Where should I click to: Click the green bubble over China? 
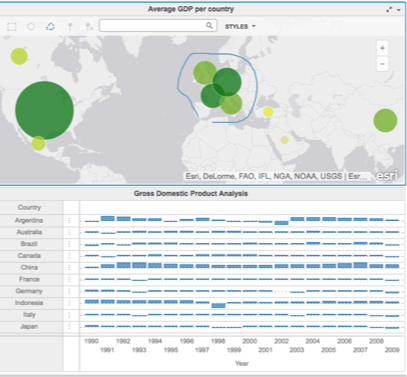click(385, 120)
